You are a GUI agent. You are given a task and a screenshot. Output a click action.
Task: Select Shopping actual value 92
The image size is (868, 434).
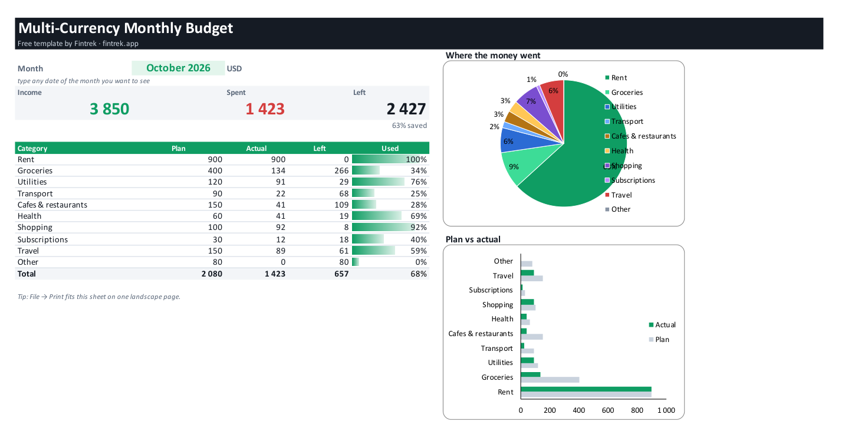[x=281, y=227]
